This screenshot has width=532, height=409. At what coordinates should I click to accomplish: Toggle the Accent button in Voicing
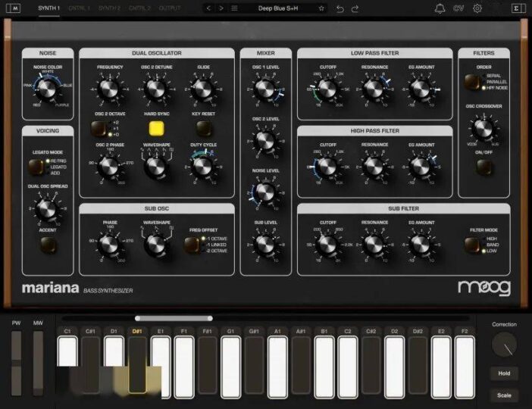click(x=47, y=244)
